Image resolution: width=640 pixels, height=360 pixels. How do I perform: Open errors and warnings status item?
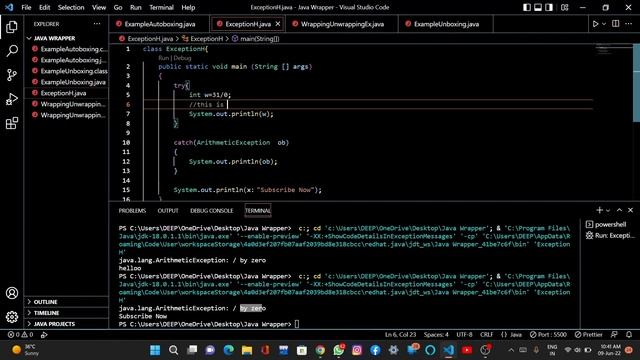coord(20,335)
